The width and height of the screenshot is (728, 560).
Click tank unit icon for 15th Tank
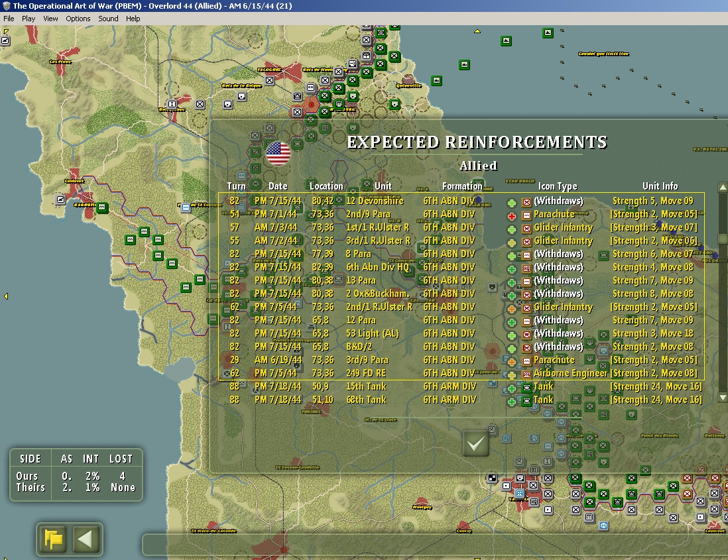click(526, 388)
